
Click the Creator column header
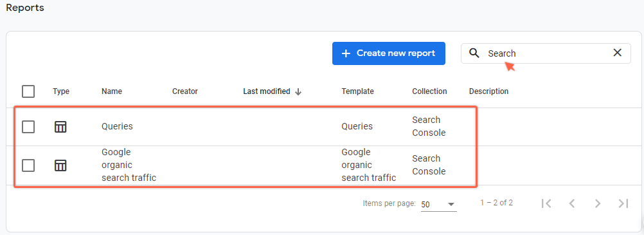[x=185, y=91]
